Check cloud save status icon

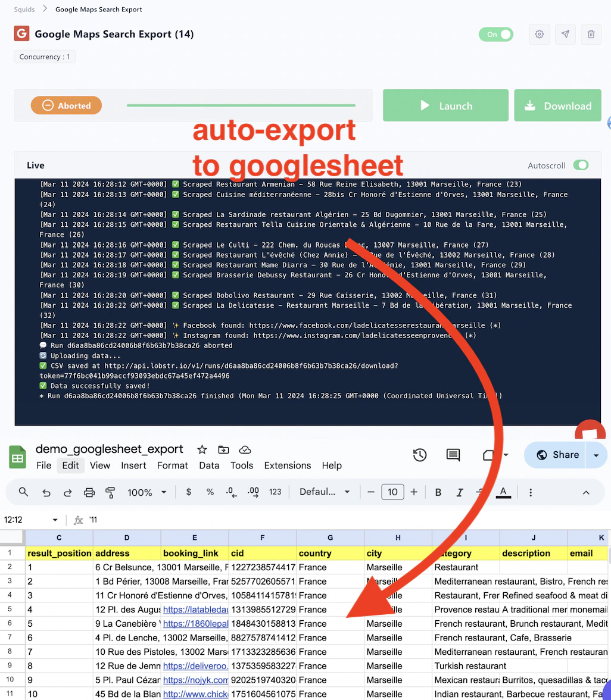(x=245, y=449)
